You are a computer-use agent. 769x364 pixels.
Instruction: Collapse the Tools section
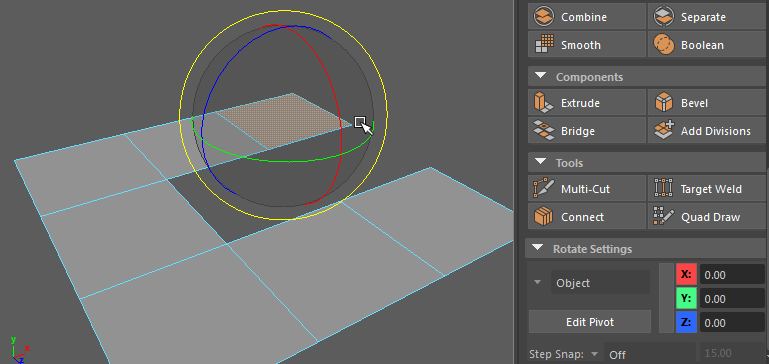540,162
